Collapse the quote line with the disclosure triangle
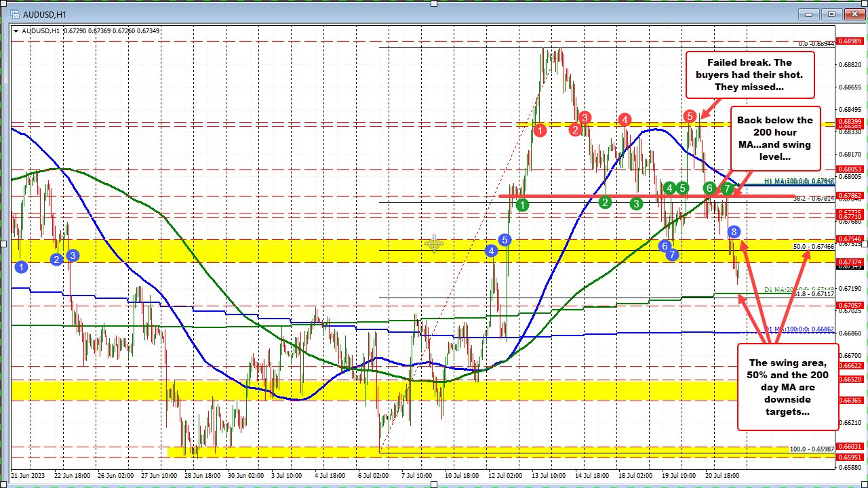 point(16,30)
